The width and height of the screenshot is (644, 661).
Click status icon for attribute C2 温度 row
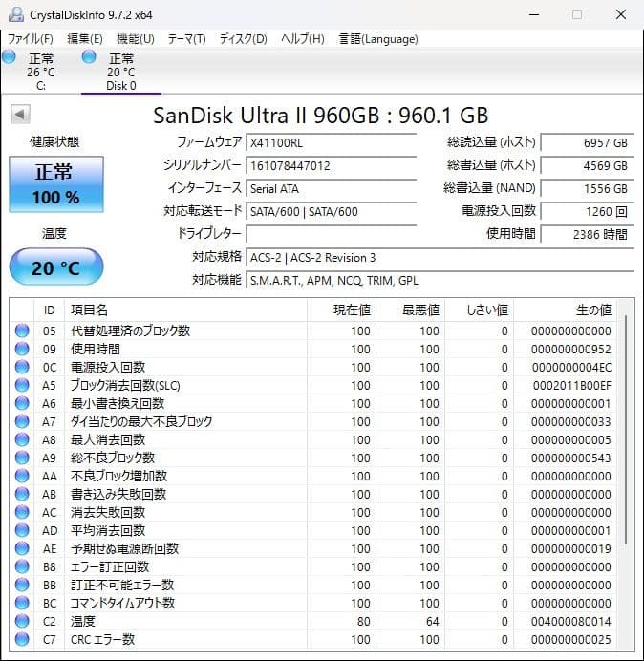(22, 621)
